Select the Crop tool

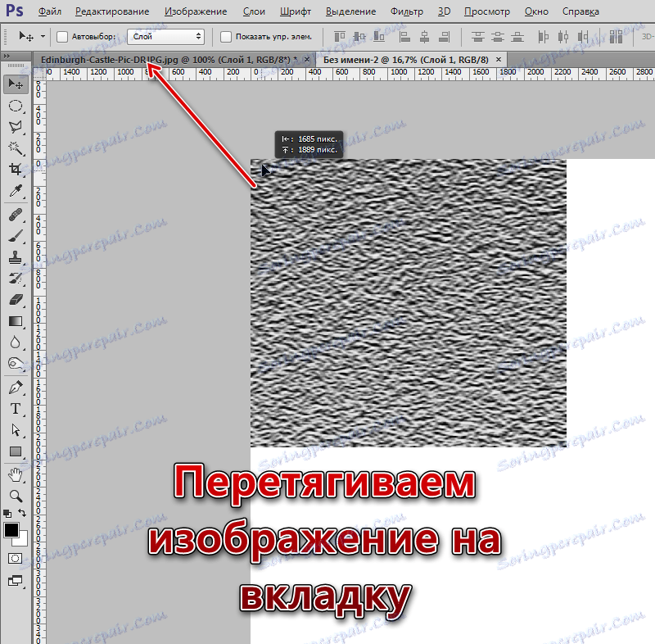click(x=16, y=170)
